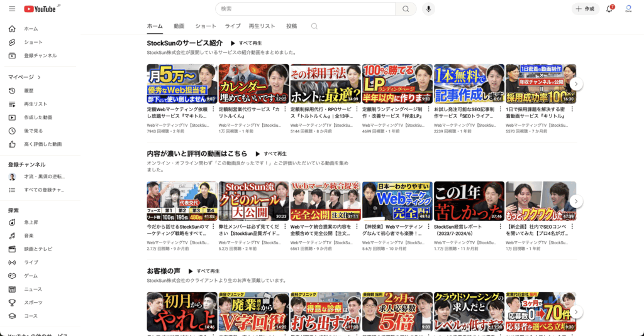This screenshot has width=644, height=336.
Task: Click the search magnifier button
Action: tap(406, 9)
